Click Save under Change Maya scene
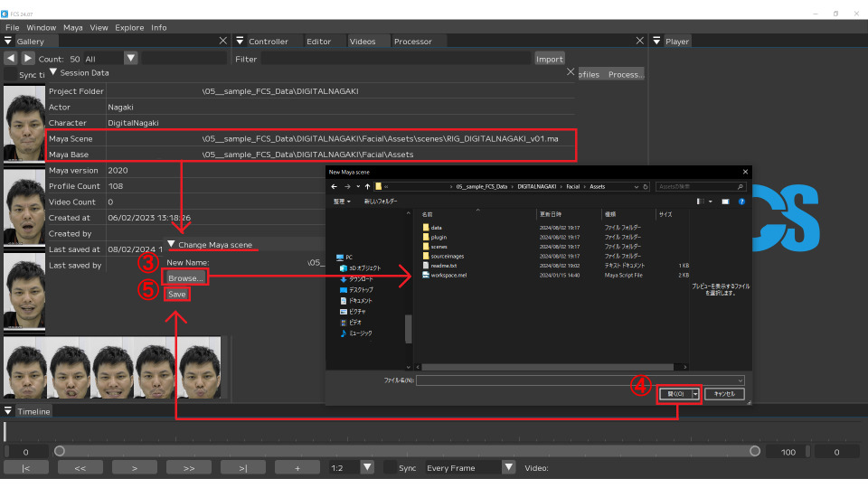868x488 pixels. (176, 295)
